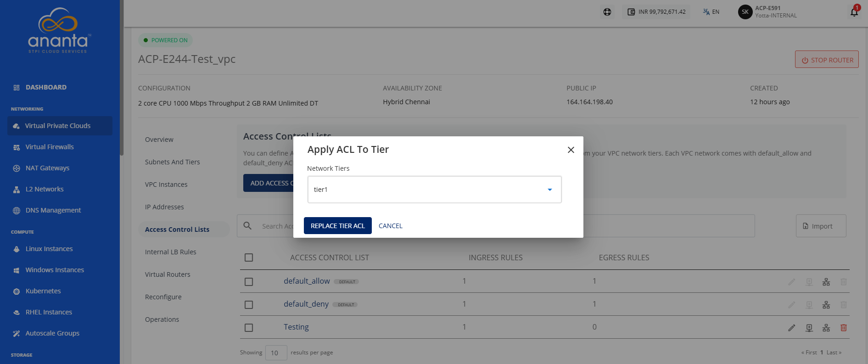Edit the Testing ACL with pencil icon

tap(792, 328)
